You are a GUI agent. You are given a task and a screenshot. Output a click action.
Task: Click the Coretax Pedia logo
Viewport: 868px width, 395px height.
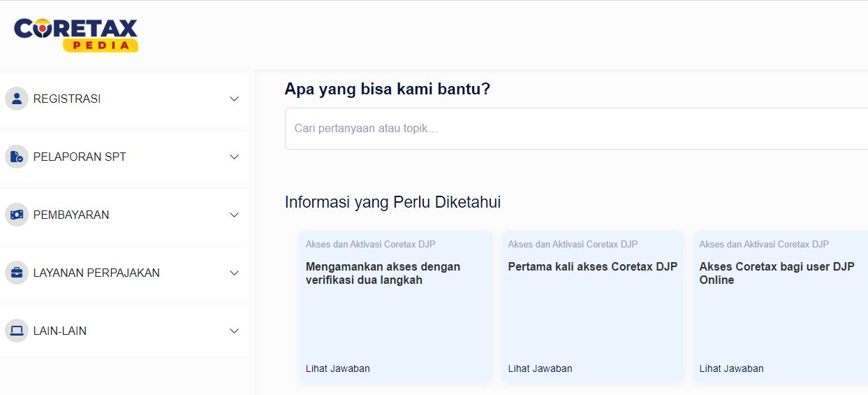[x=76, y=34]
